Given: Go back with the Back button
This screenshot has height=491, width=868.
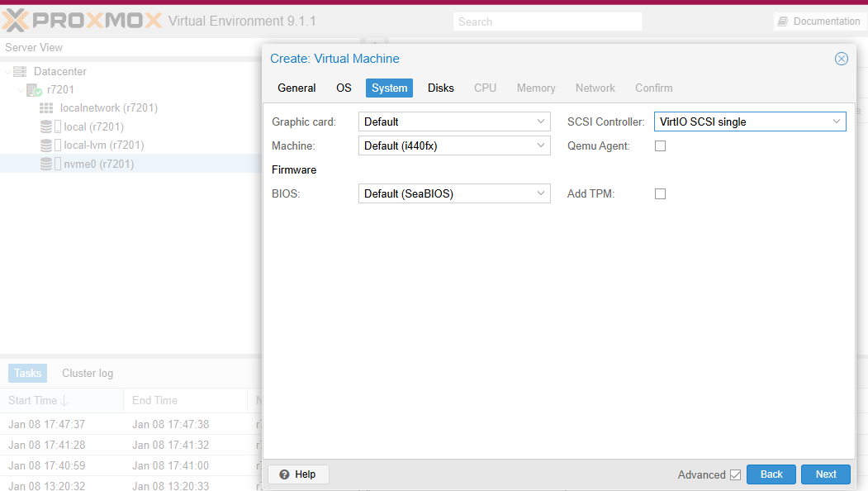Looking at the screenshot, I should coord(771,474).
